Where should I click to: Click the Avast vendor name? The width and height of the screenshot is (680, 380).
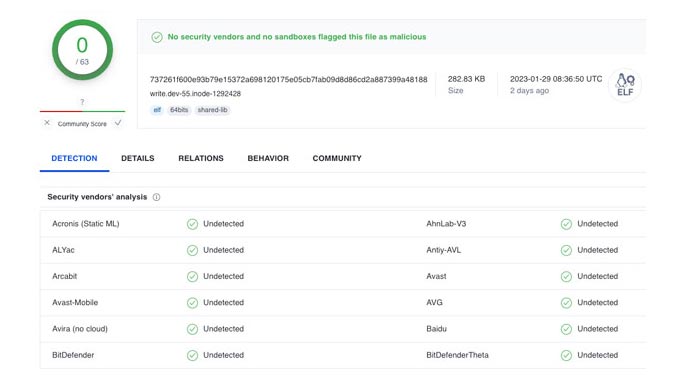(x=436, y=276)
